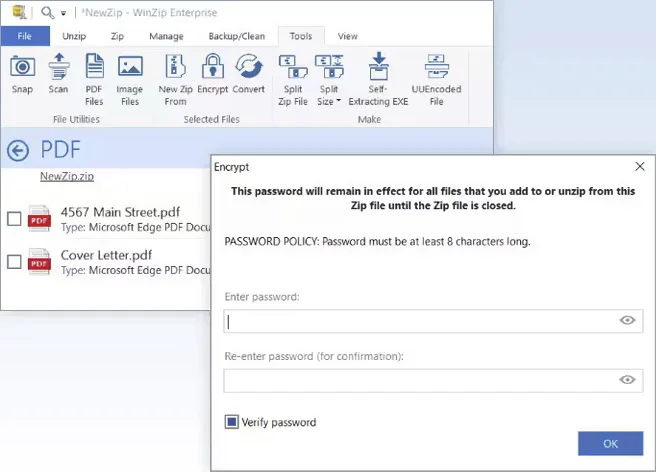Open the File menu tab
This screenshot has width=656, height=472.
coord(25,36)
